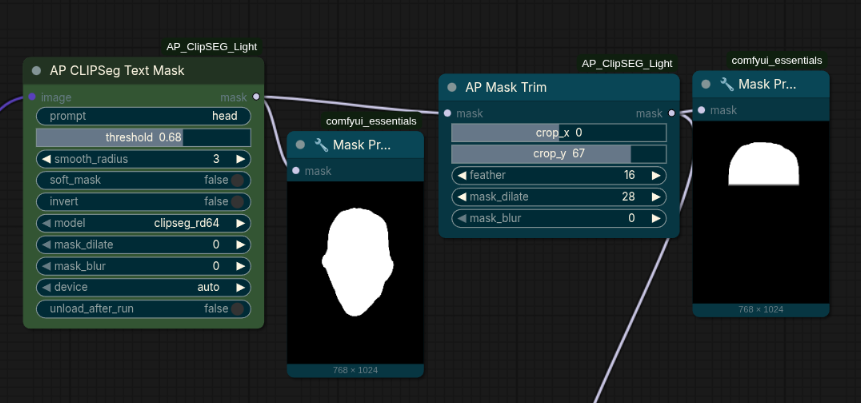This screenshot has height=403, width=861.
Task: Select left Mask Preview node title
Action: [362, 145]
